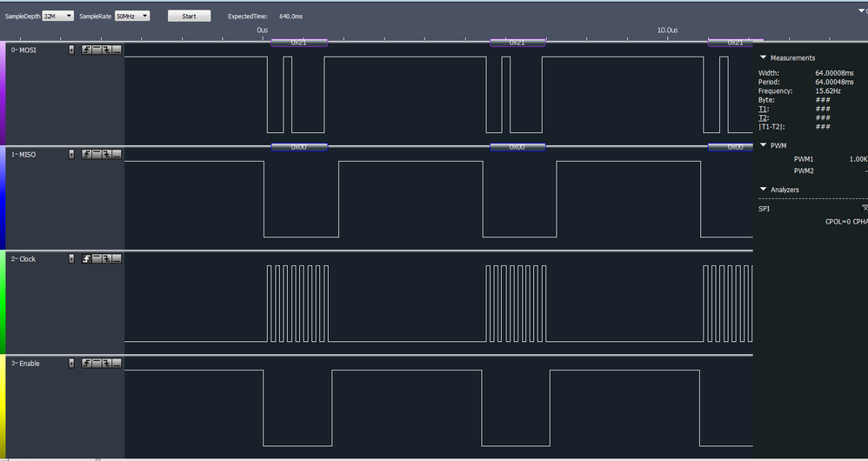Set low-level trigger on Clock channel
Image resolution: width=868 pixels, height=461 pixels.
pyautogui.click(x=117, y=259)
